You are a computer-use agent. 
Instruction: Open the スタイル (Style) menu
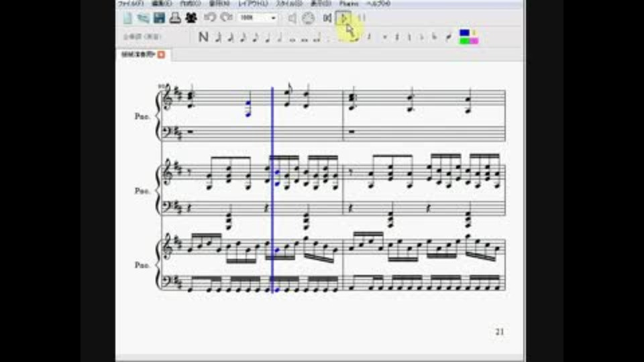(x=288, y=4)
